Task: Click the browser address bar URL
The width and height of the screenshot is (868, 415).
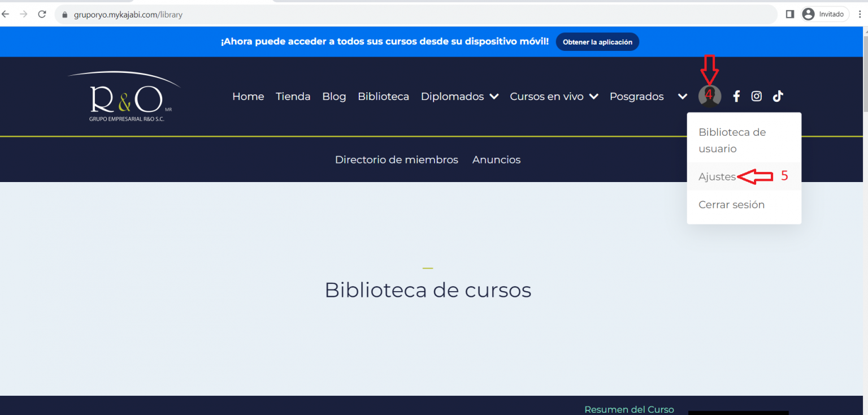Action: coord(128,15)
